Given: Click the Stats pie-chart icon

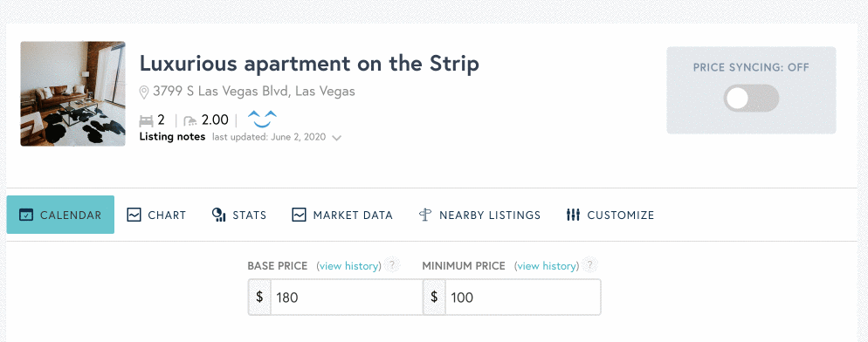Looking at the screenshot, I should tap(218, 215).
